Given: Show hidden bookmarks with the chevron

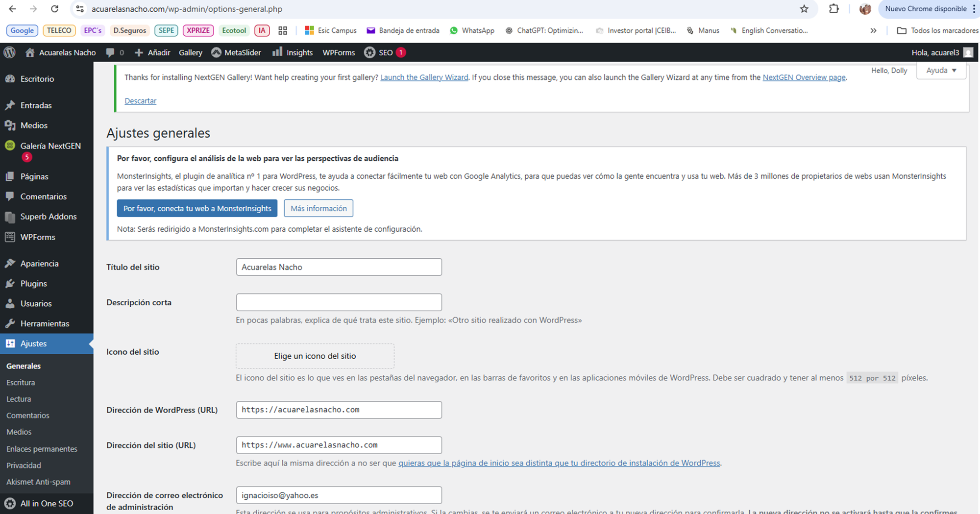Looking at the screenshot, I should [873, 30].
